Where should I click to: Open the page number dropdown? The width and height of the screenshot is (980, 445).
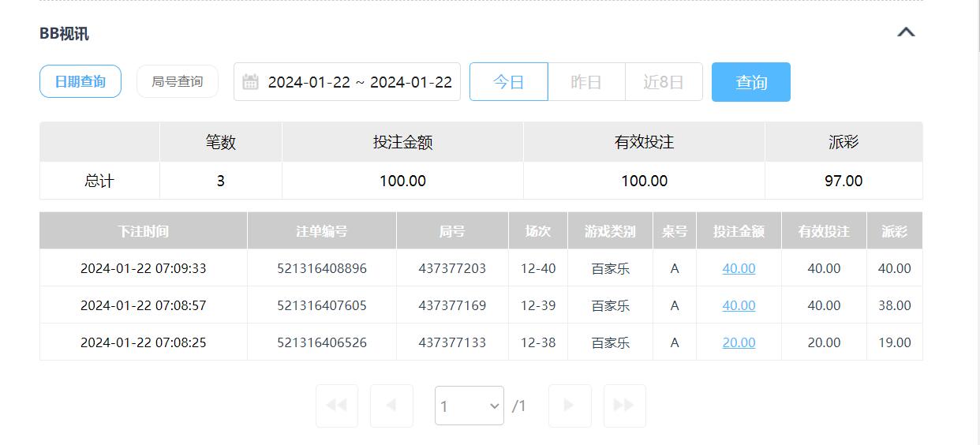click(x=469, y=406)
